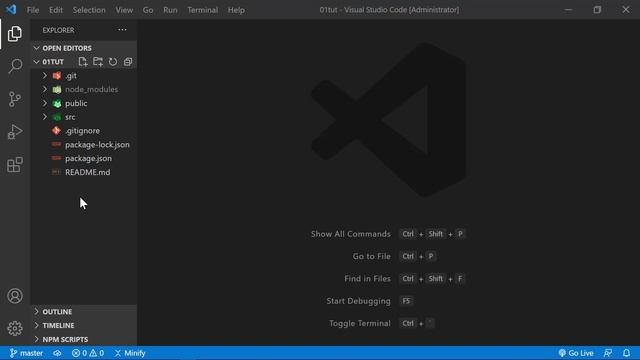Image resolution: width=640 pixels, height=360 pixels.
Task: Open the Help menu
Action: tap(236, 10)
